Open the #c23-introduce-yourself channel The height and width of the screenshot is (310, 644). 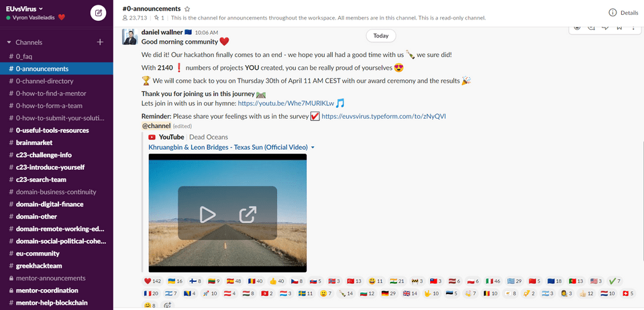coord(56,167)
